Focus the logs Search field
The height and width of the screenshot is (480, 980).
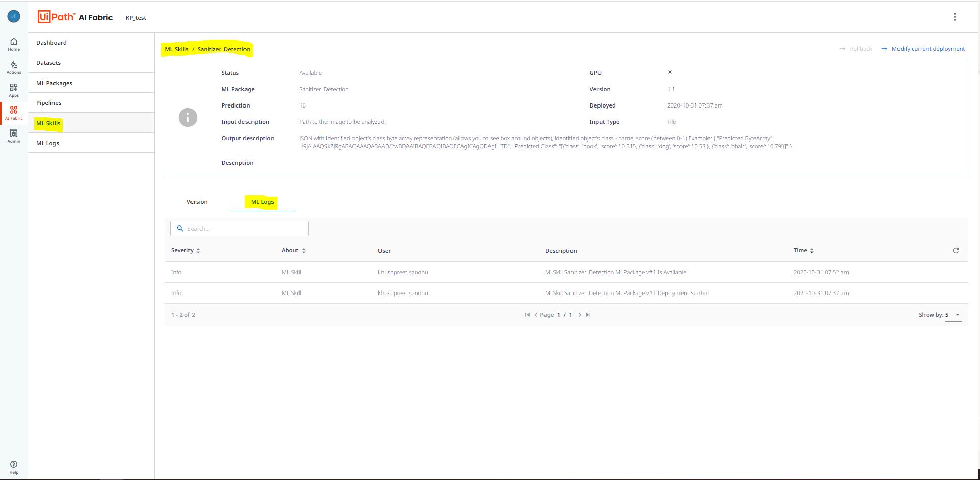tap(239, 228)
